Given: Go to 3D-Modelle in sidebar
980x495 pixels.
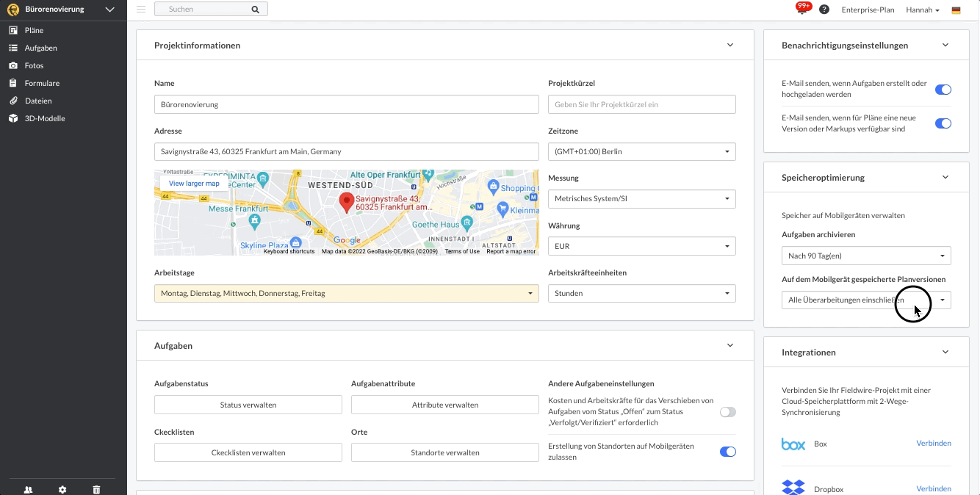Looking at the screenshot, I should (x=45, y=118).
